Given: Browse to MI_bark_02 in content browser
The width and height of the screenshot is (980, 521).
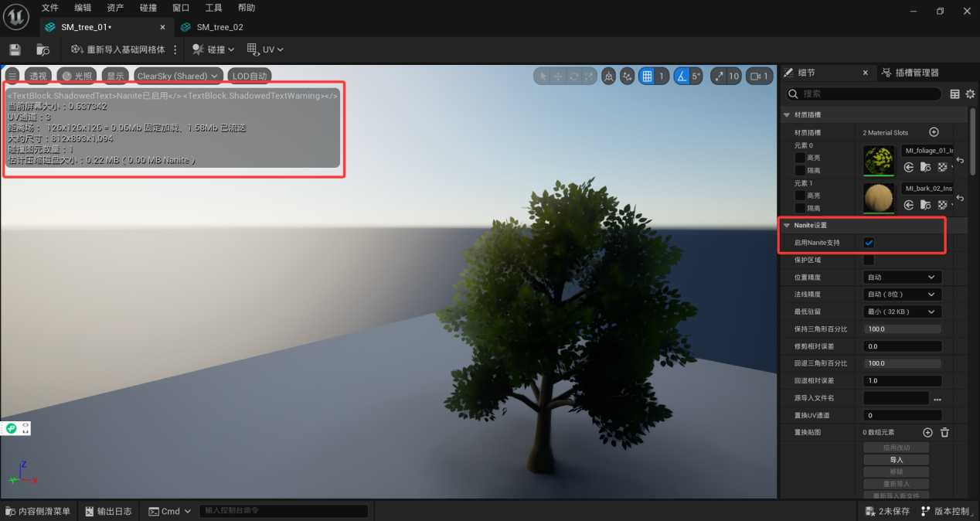Looking at the screenshot, I should 925,205.
